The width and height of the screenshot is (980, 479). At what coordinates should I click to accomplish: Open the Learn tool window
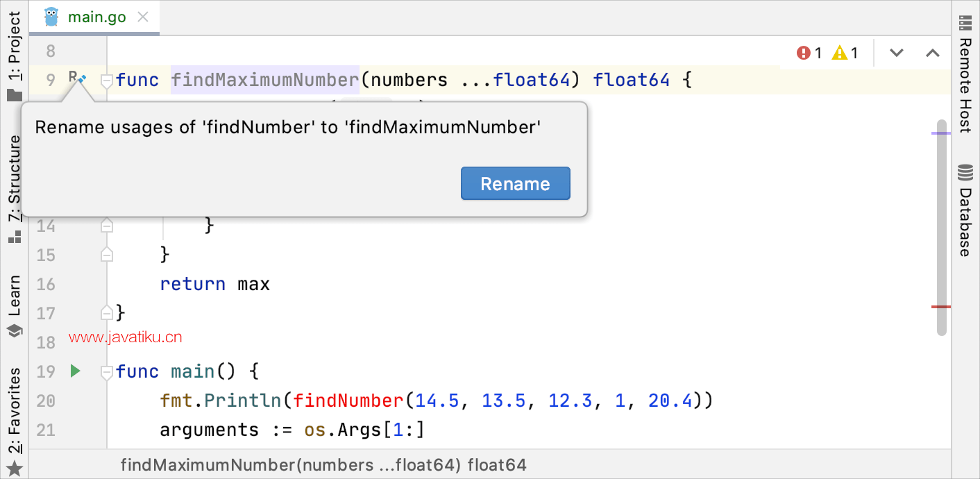click(x=14, y=305)
